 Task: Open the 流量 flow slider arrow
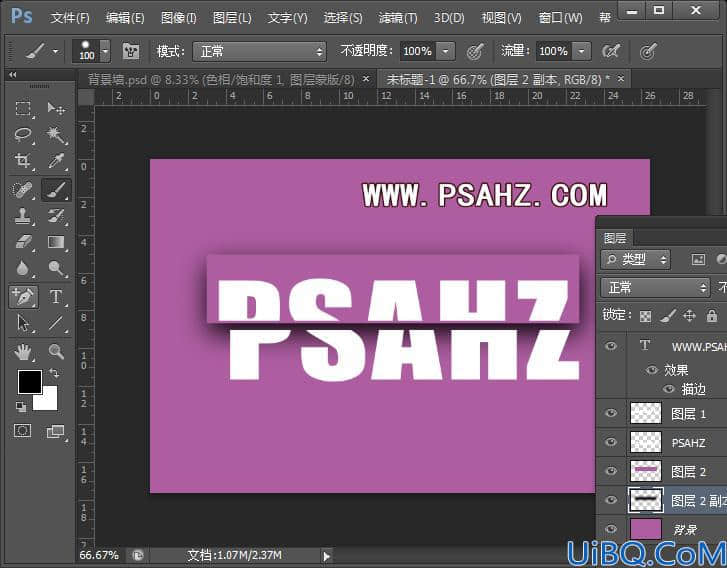click(581, 51)
